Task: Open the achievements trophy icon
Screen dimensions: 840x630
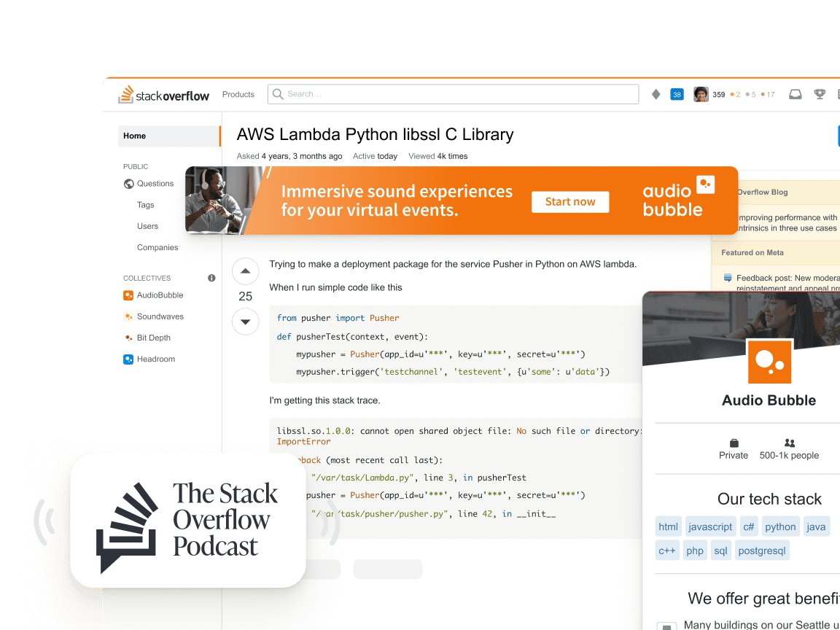Action: click(820, 94)
